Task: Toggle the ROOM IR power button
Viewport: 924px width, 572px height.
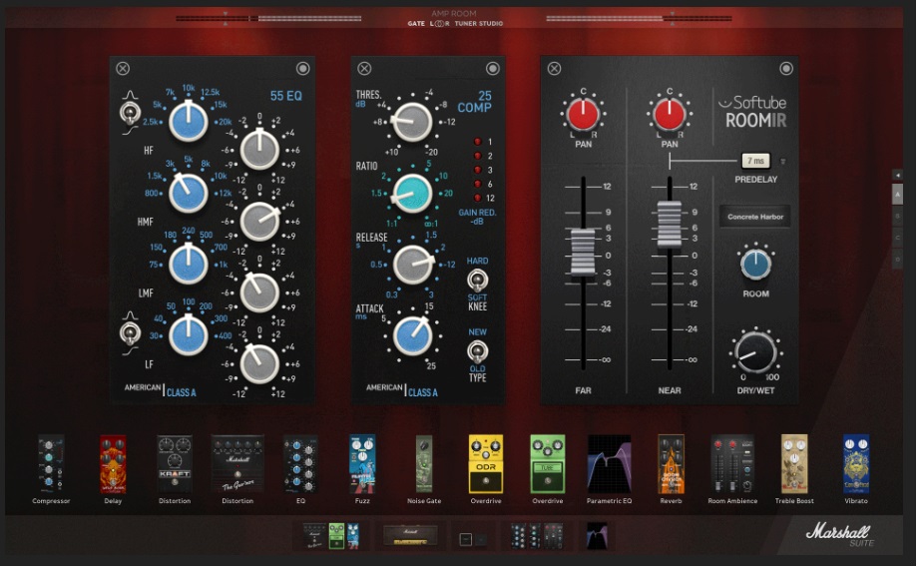Action: (786, 69)
